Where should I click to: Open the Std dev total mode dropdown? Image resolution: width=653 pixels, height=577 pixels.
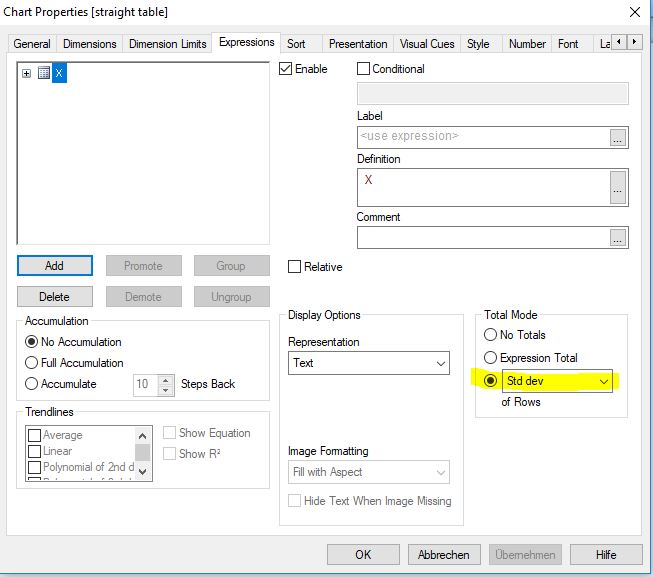[603, 381]
